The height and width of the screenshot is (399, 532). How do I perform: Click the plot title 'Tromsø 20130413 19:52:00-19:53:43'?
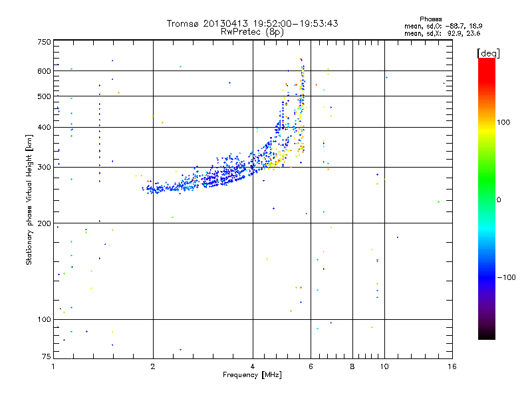tap(252, 23)
